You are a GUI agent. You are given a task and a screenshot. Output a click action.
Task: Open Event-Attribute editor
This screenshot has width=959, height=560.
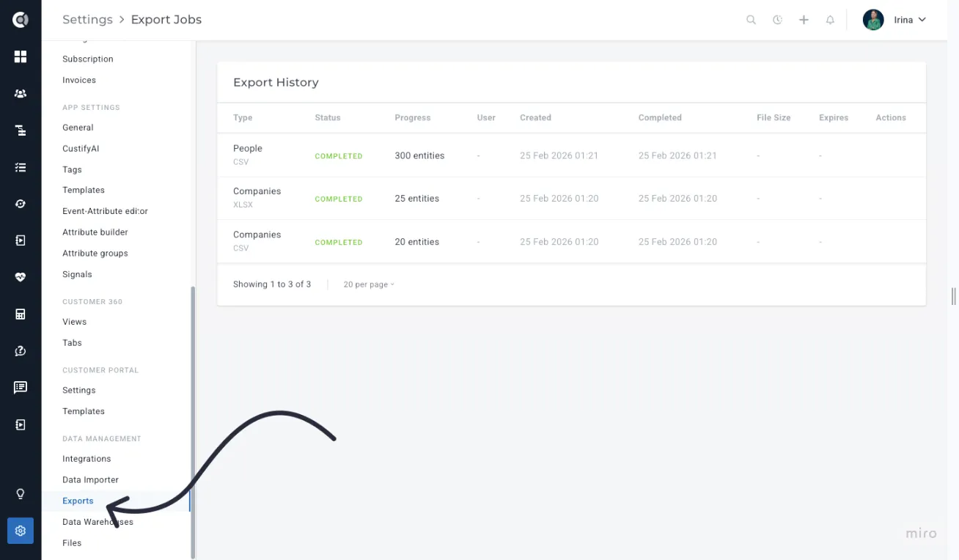click(105, 211)
